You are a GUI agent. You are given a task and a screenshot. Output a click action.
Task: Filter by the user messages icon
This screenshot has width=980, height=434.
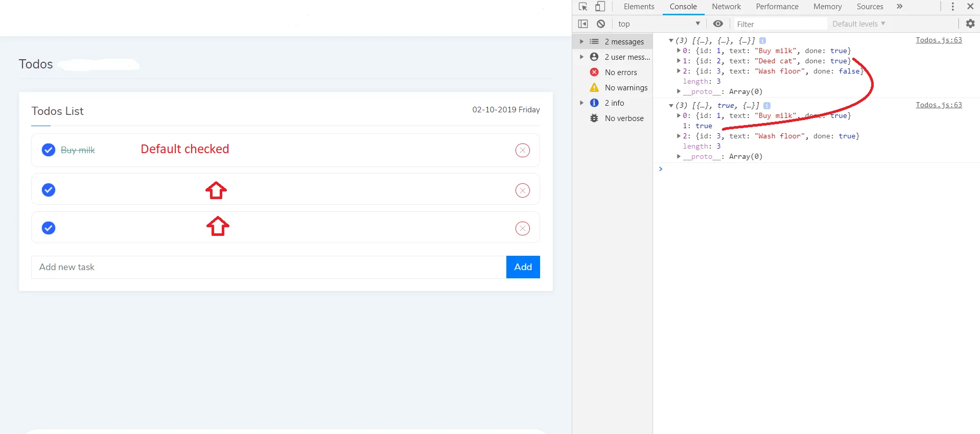point(594,57)
